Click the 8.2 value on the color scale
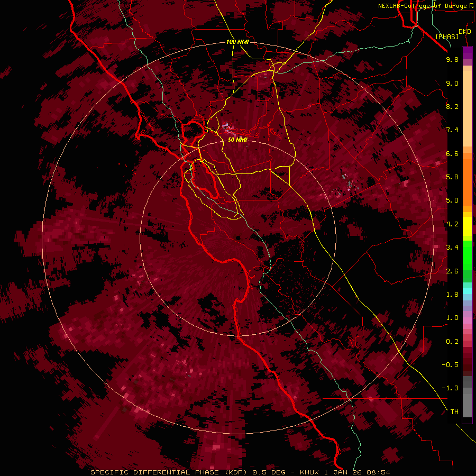This screenshot has width=476, height=476. pyautogui.click(x=452, y=106)
